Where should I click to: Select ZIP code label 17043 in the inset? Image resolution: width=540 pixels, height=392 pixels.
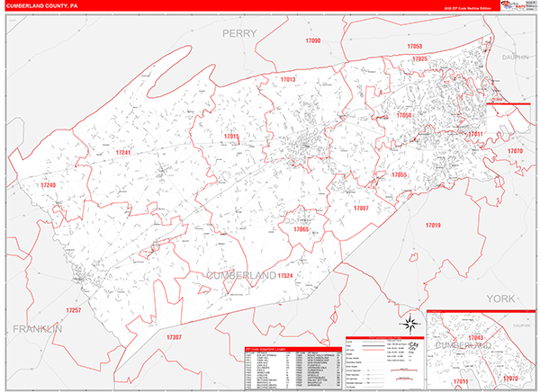(475, 338)
